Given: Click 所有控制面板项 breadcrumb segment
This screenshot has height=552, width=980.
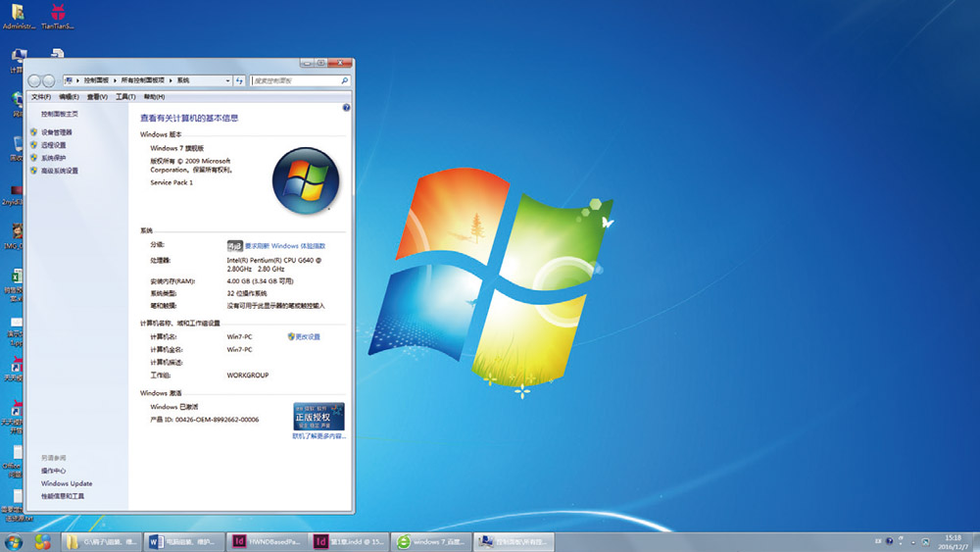Looking at the screenshot, I should click(x=142, y=80).
